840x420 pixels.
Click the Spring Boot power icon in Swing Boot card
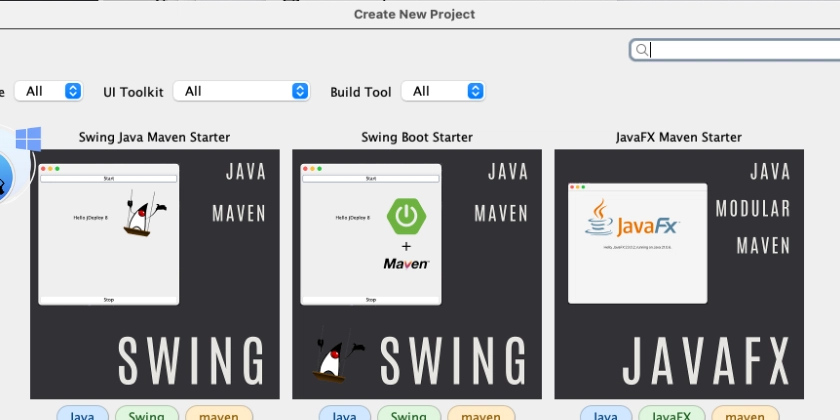406,216
